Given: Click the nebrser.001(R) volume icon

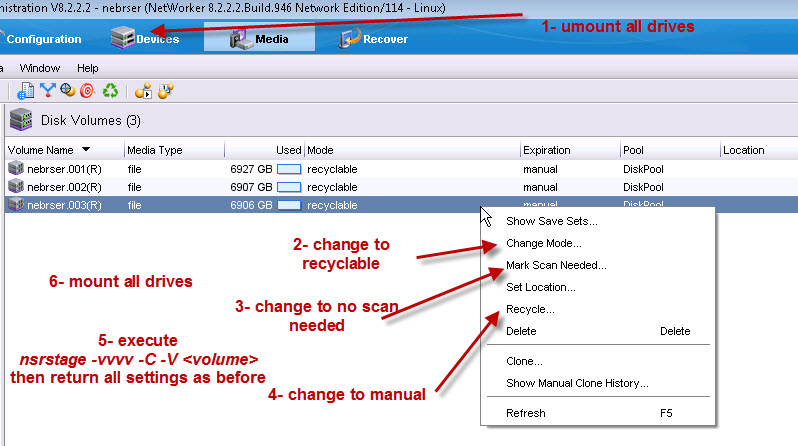Looking at the screenshot, I should click(x=16, y=169).
